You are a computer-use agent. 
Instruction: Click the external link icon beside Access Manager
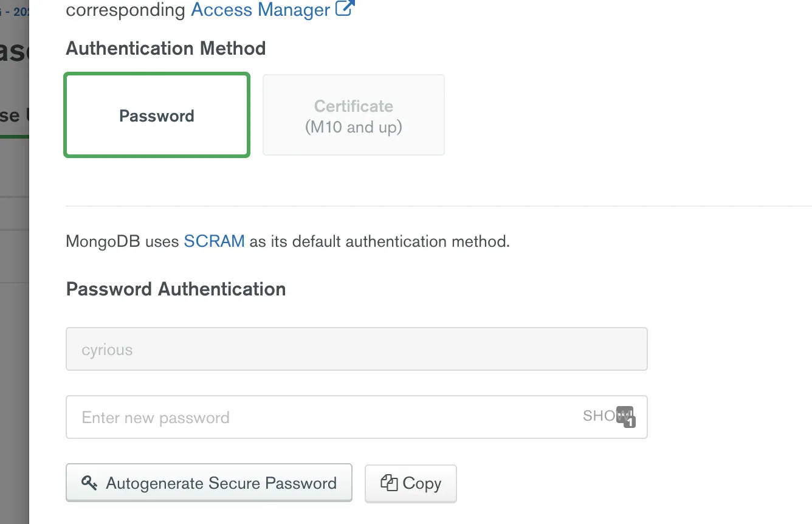[345, 9]
